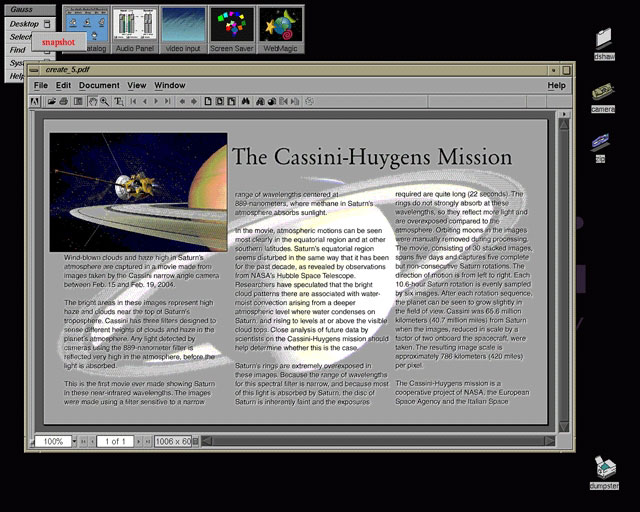
Task: Open Find with binoculars icon
Action: (x=245, y=101)
